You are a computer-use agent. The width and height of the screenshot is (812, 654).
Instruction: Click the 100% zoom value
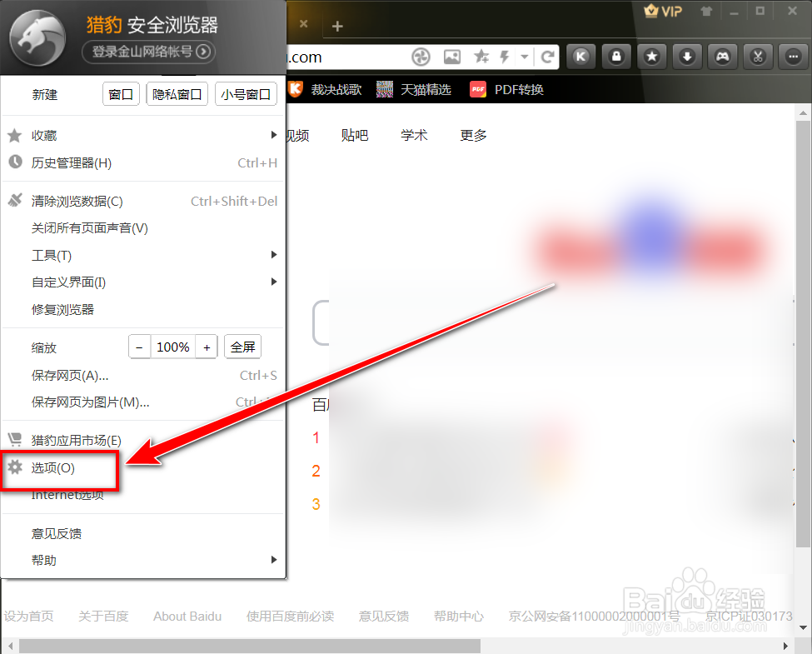coord(173,347)
